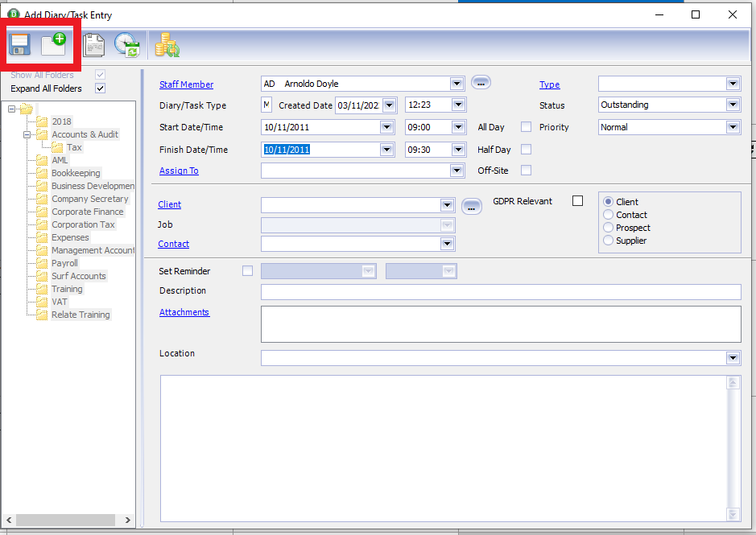This screenshot has width=756, height=535.
Task: Click the gold coins toolbar icon
Action: [167, 45]
